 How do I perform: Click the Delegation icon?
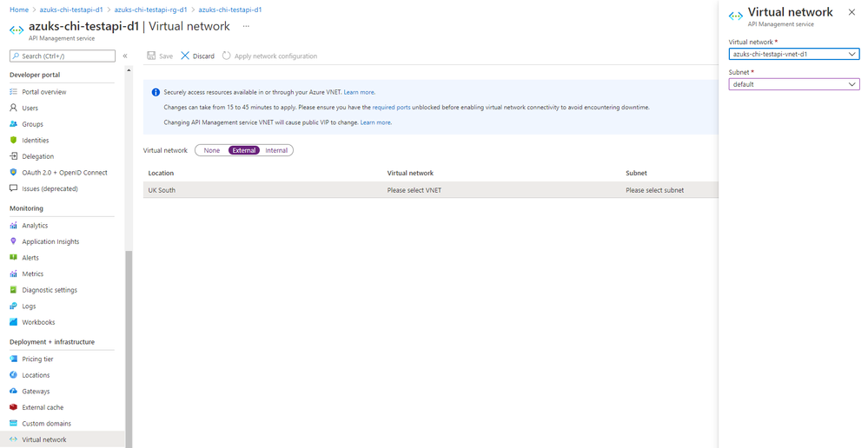click(x=14, y=156)
